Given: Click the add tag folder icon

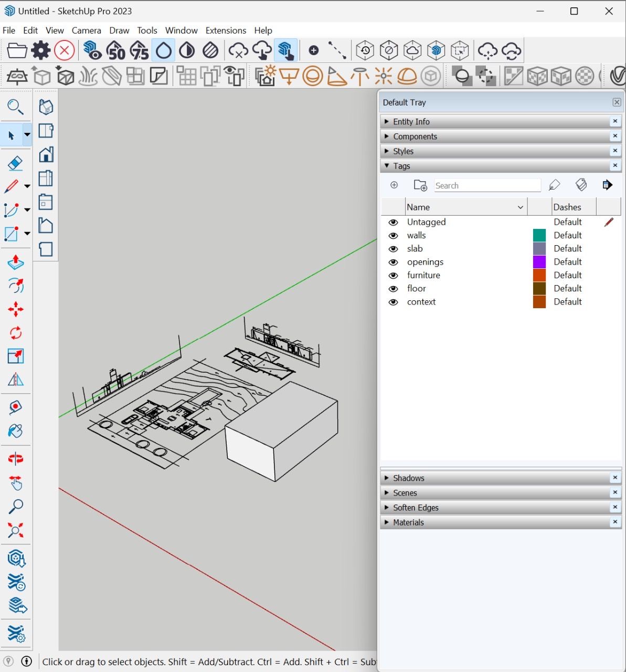Looking at the screenshot, I should coord(420,185).
